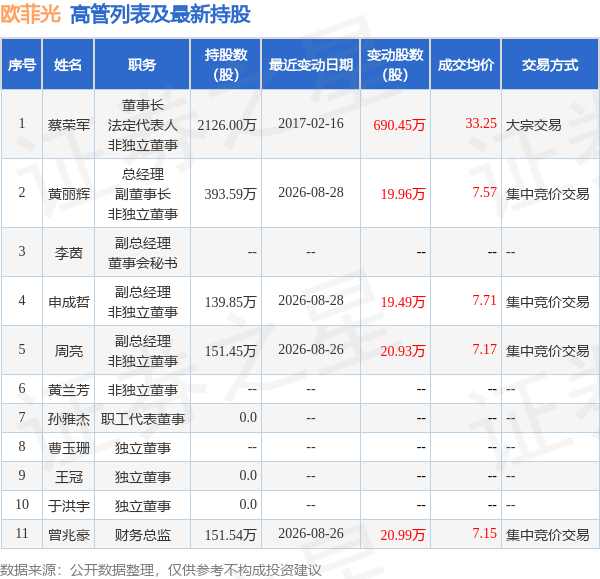Click the name 黄丽辉 in row 2
The height and width of the screenshot is (579, 600).
68,194
